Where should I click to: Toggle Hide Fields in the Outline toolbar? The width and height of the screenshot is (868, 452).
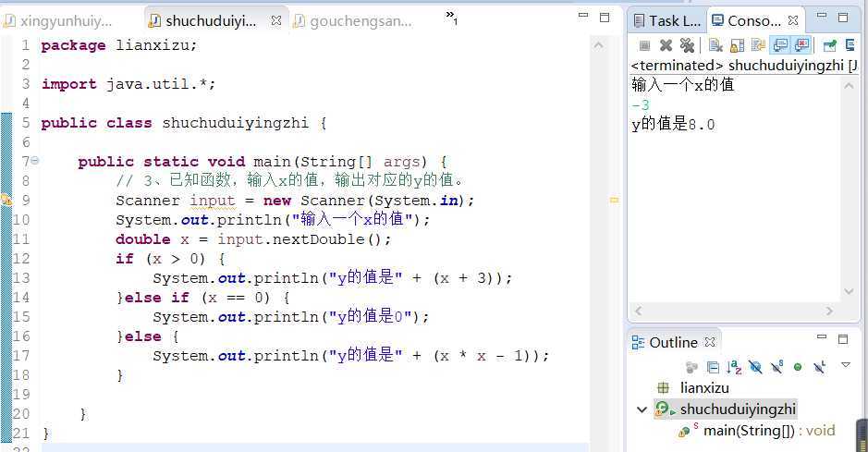[x=755, y=367]
